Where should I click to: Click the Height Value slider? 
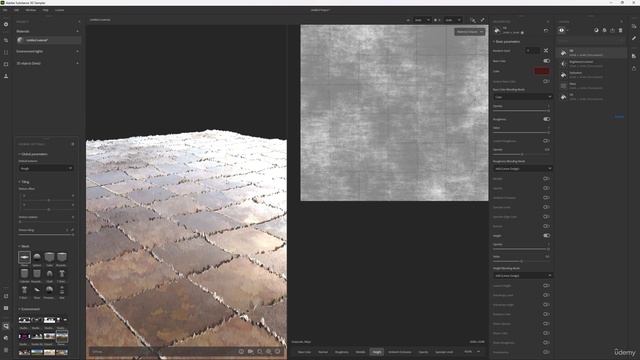point(521,261)
